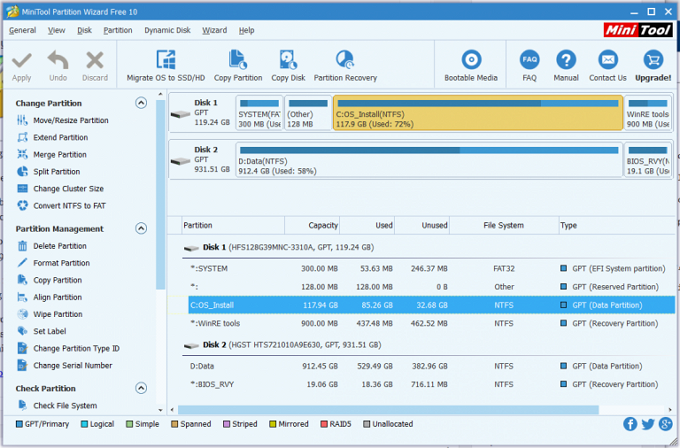Choose Wipe Partition from sidebar
The width and height of the screenshot is (680, 448).
[x=58, y=314]
